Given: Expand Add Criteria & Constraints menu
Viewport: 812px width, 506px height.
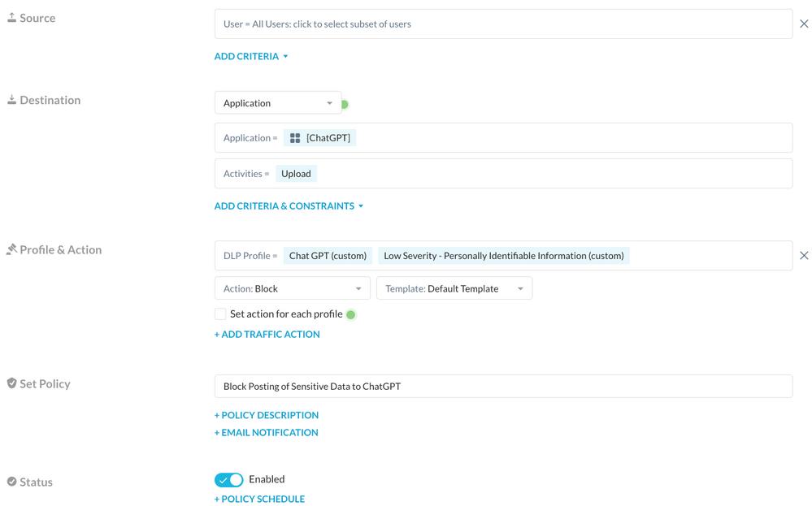Looking at the screenshot, I should (x=289, y=206).
